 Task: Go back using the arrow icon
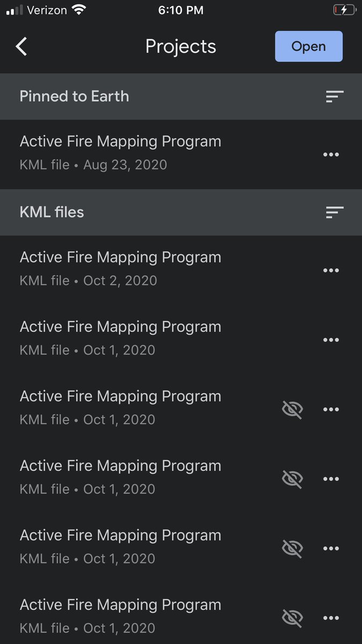pyautogui.click(x=21, y=47)
